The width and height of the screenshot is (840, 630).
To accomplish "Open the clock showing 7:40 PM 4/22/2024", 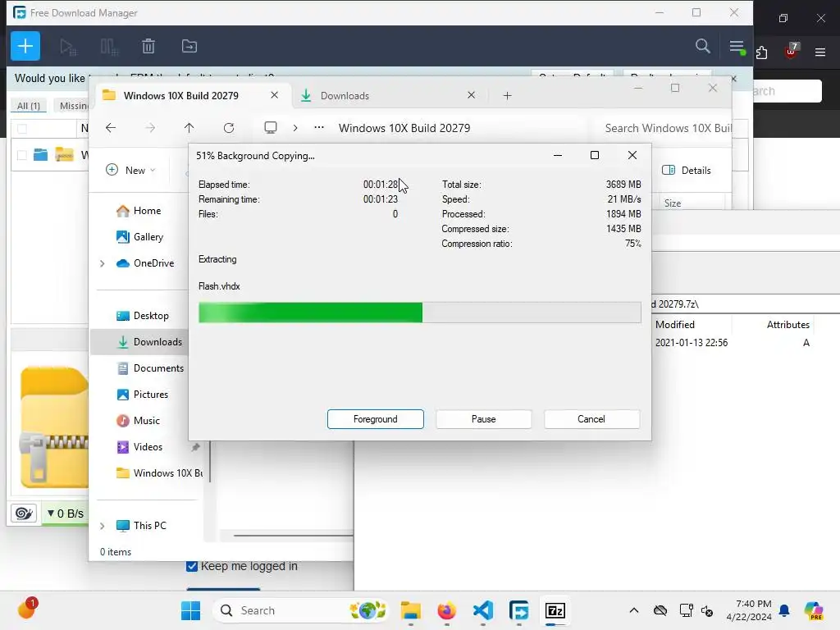I will click(749, 610).
